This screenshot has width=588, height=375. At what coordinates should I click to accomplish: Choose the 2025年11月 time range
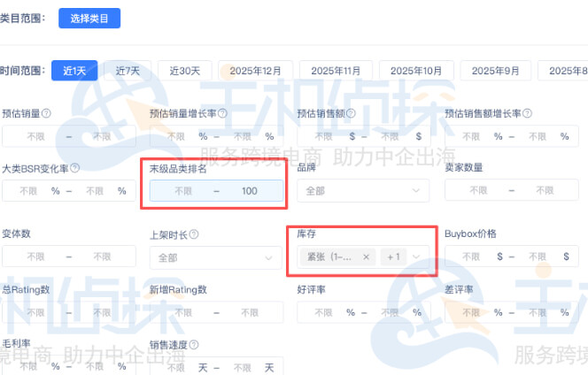[336, 71]
